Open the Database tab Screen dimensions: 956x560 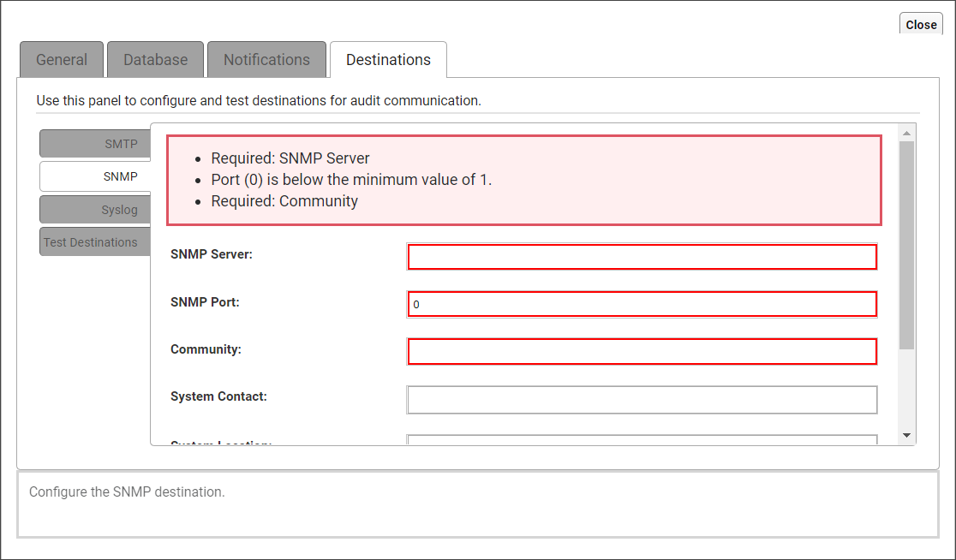[x=155, y=60]
